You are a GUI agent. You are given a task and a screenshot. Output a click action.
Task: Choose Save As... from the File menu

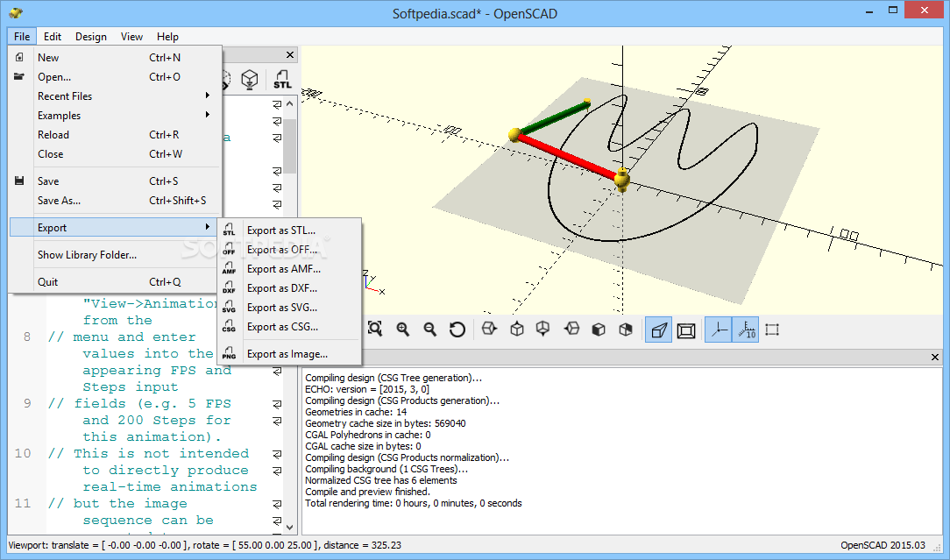point(115,200)
